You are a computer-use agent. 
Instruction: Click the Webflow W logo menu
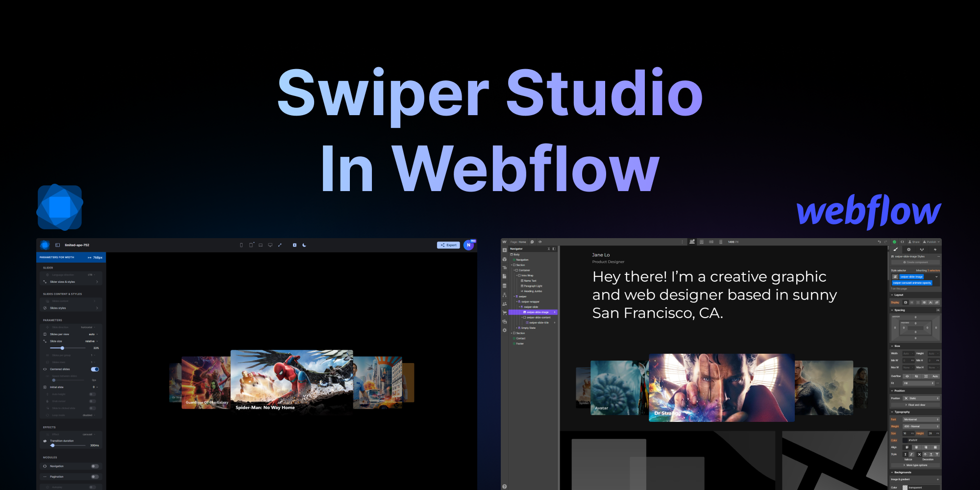504,242
